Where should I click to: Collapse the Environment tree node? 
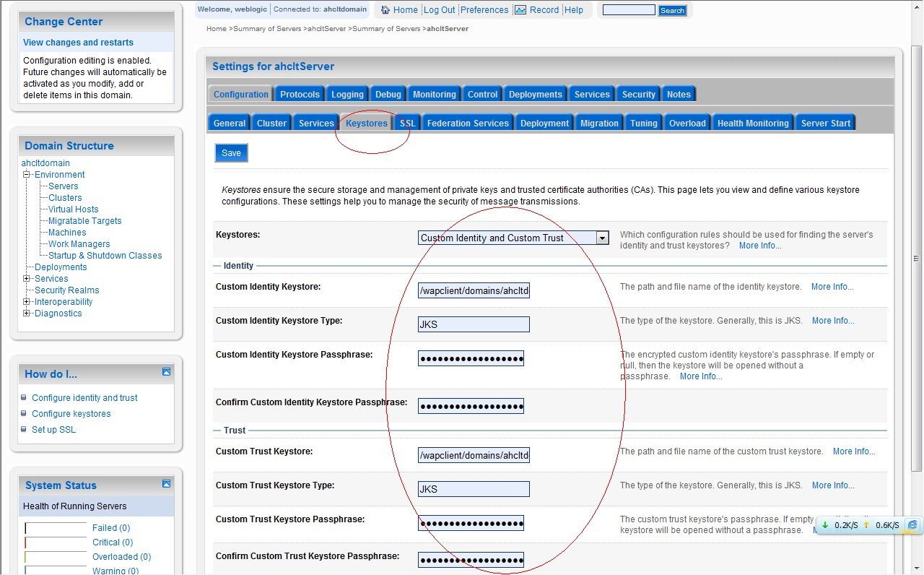pyautogui.click(x=27, y=175)
